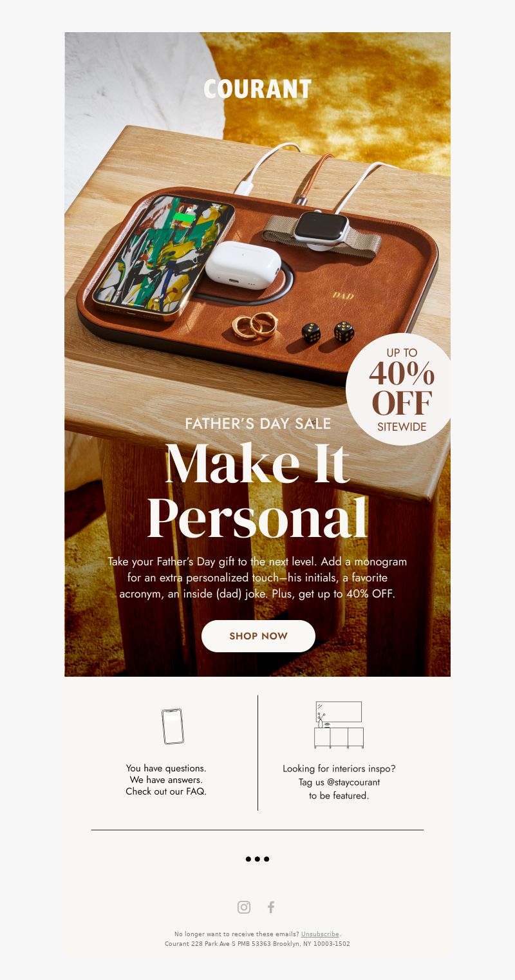Open the Facebook icon in footer
Image resolution: width=515 pixels, height=980 pixels.
[271, 907]
